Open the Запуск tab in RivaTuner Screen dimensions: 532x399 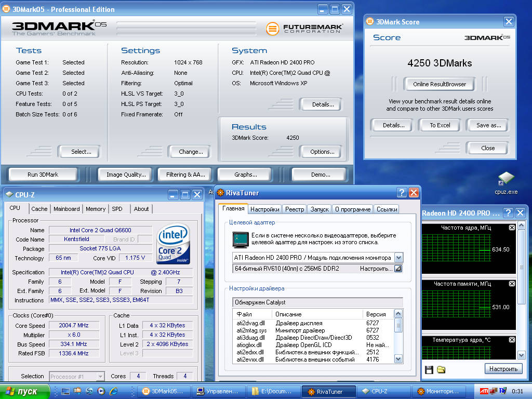(320, 209)
